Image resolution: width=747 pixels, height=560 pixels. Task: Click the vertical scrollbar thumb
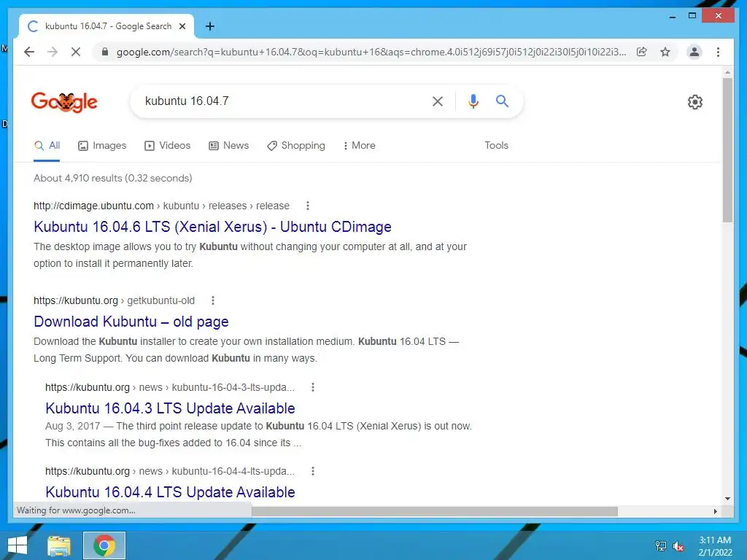727,150
